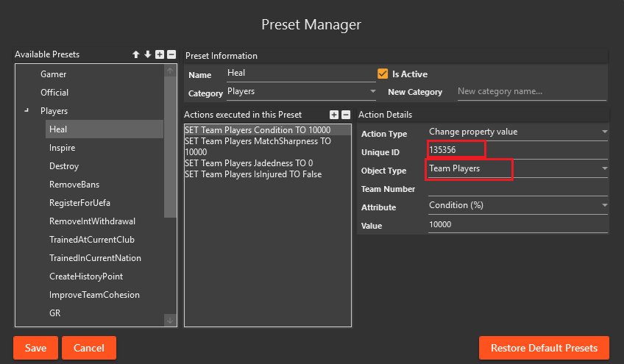Remove selected preset with minus icon
This screenshot has height=364, width=624.
(171, 54)
